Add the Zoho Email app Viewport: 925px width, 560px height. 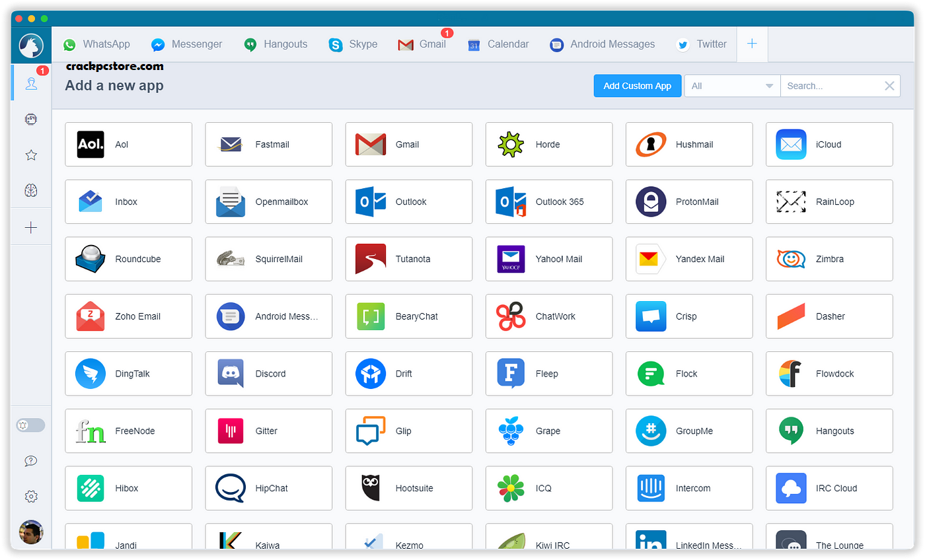point(129,316)
